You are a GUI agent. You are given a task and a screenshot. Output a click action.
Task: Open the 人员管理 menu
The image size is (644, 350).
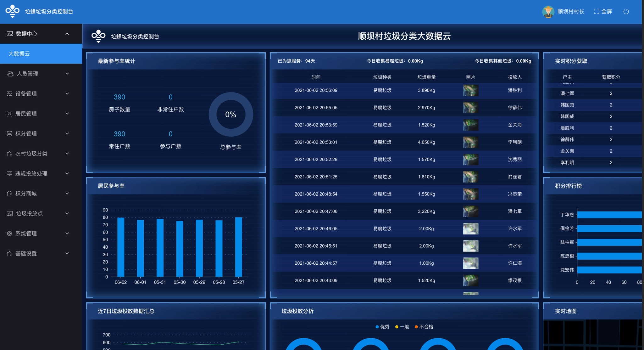pos(41,74)
